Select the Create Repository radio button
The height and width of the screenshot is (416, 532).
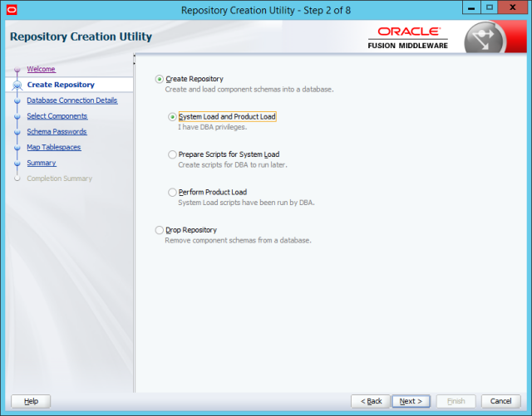click(159, 79)
